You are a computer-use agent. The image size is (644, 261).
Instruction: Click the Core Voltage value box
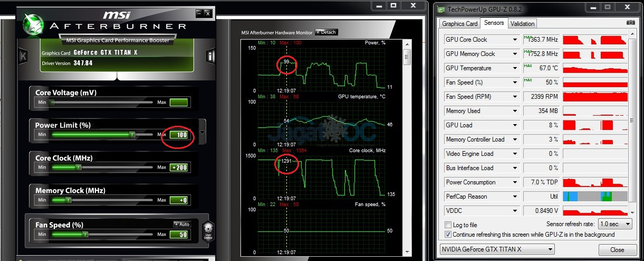pyautogui.click(x=179, y=102)
